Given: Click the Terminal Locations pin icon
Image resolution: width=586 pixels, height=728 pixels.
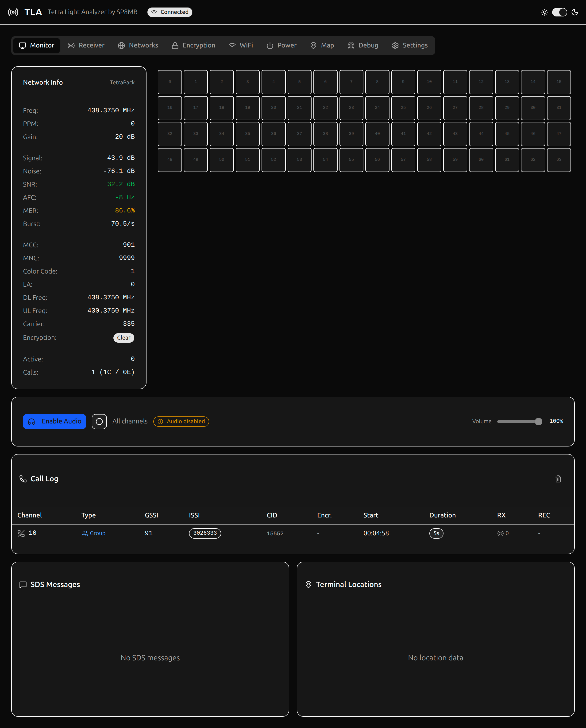Looking at the screenshot, I should (308, 584).
